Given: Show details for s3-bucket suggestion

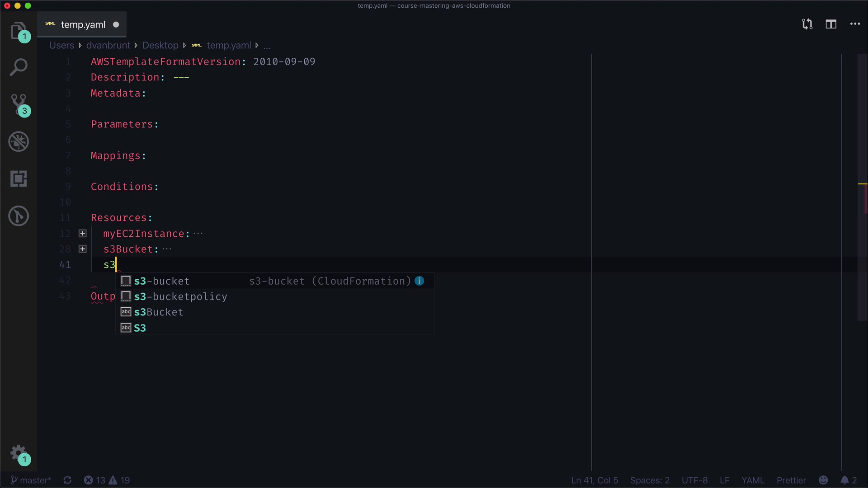Looking at the screenshot, I should click(x=420, y=281).
